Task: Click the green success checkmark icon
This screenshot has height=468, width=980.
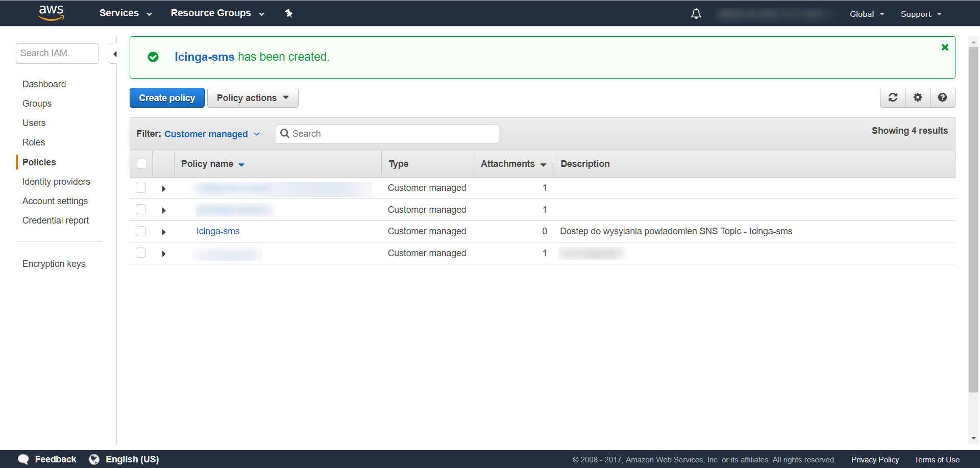Action: (153, 57)
